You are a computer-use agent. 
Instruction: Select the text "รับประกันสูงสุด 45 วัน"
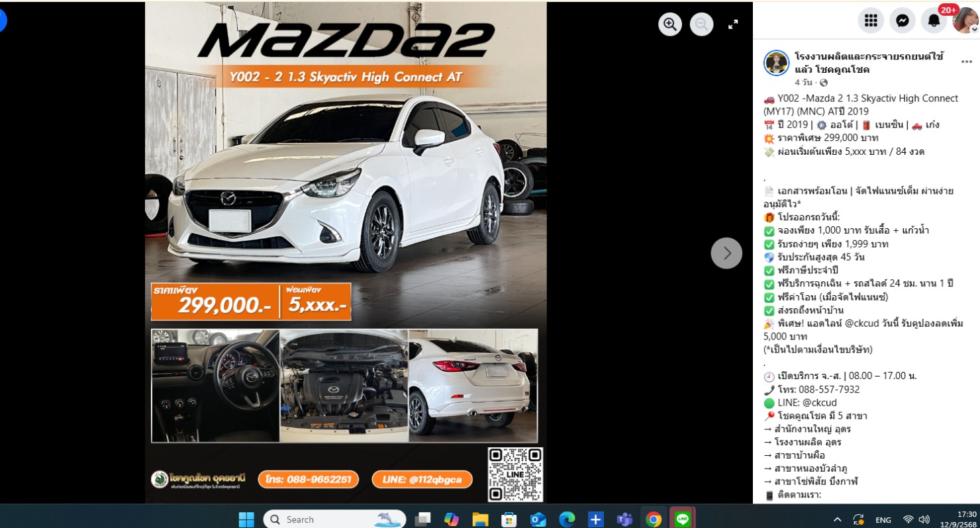(x=821, y=257)
